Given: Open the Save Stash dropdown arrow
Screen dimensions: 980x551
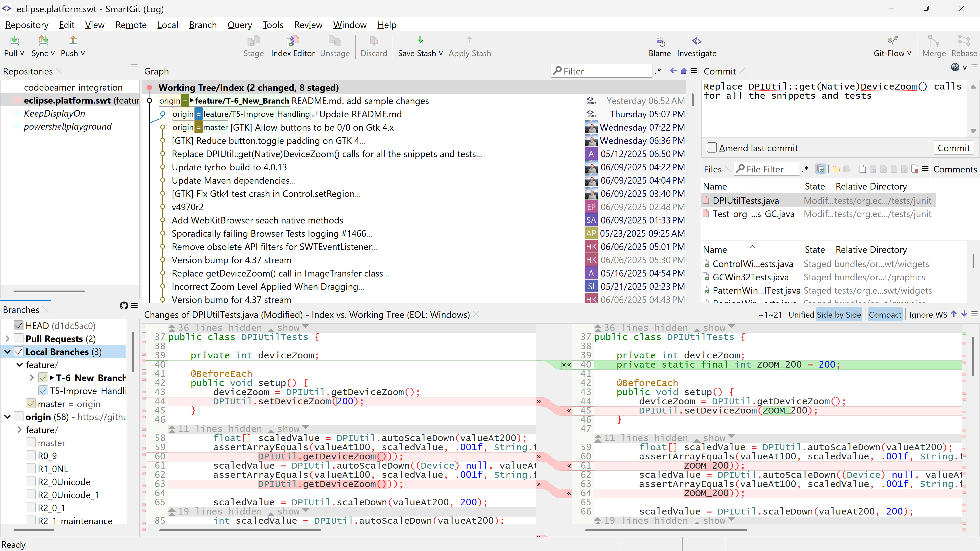Looking at the screenshot, I should click(440, 53).
